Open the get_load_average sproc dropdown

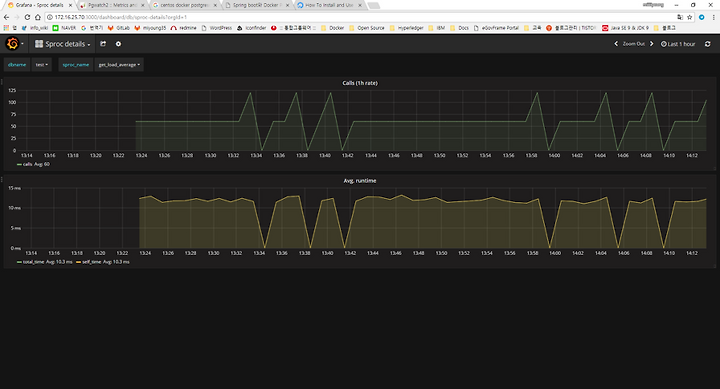tap(119, 65)
